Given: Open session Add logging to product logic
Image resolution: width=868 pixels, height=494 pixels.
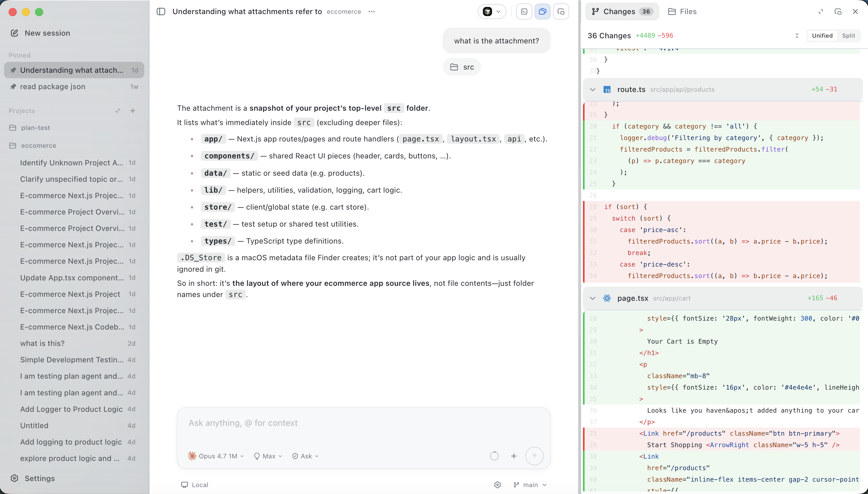Looking at the screenshot, I should coord(74,442).
